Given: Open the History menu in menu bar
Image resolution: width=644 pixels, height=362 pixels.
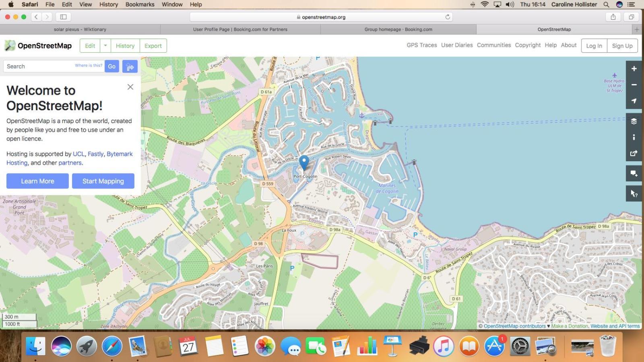Looking at the screenshot, I should (109, 4).
